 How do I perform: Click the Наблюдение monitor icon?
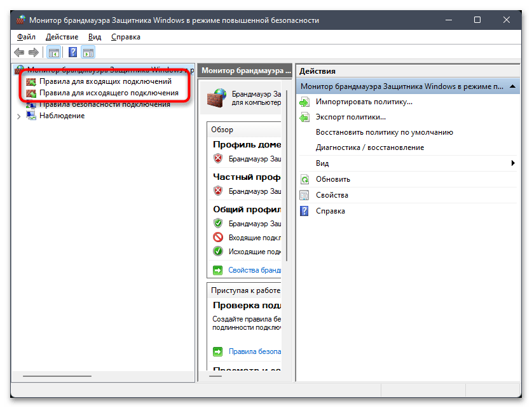tap(31, 116)
